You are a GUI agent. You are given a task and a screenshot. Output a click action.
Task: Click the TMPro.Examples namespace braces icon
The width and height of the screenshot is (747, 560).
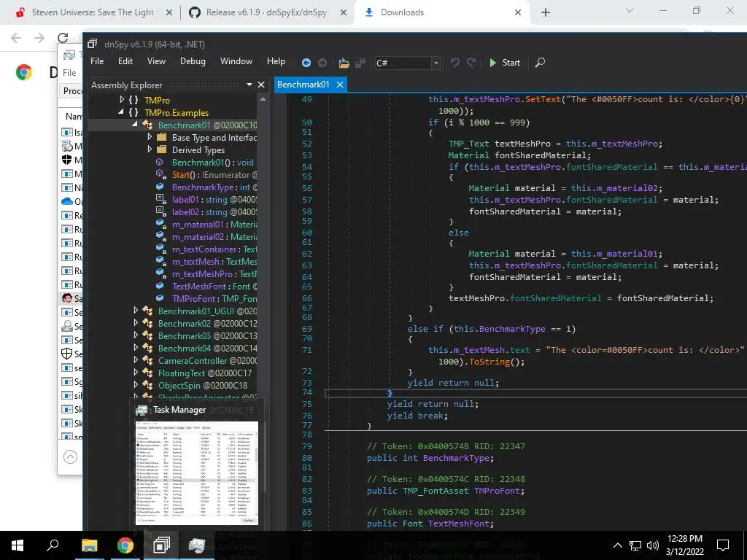(x=134, y=112)
